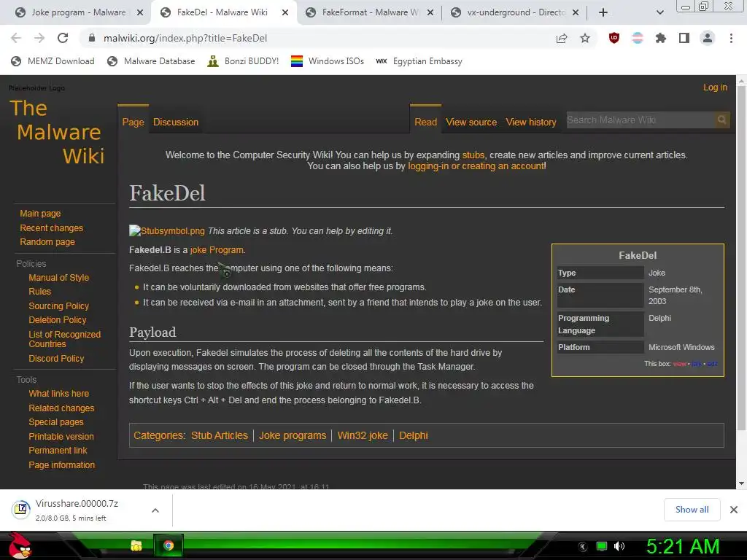Open the Chrome three-dot menu
This screenshot has height=560, width=747.
(x=731, y=38)
